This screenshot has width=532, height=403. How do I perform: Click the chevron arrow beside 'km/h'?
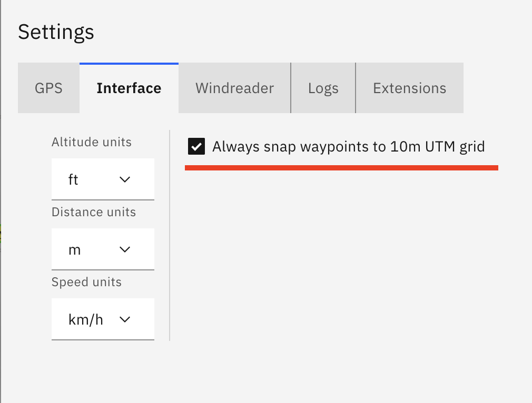click(125, 319)
